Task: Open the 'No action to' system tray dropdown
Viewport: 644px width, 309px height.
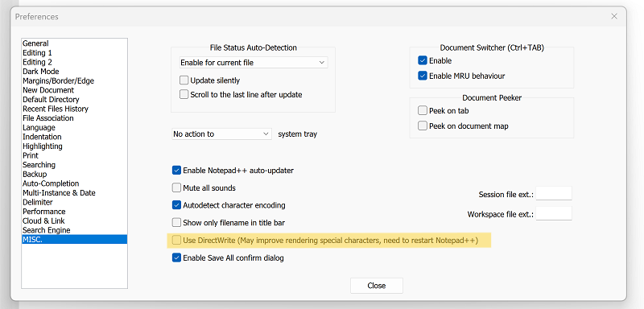Action: [222, 134]
